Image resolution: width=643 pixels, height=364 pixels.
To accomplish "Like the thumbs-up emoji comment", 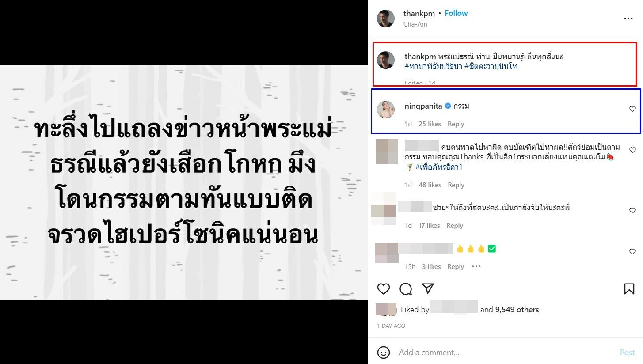I will 632,252.
